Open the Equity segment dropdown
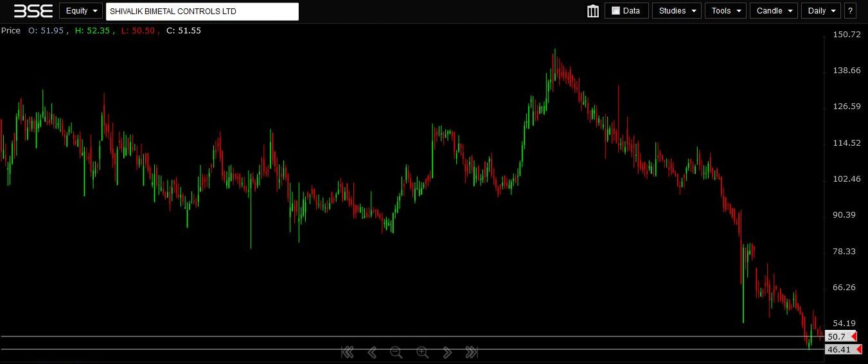Image resolution: width=868 pixels, height=364 pixels. coord(81,11)
